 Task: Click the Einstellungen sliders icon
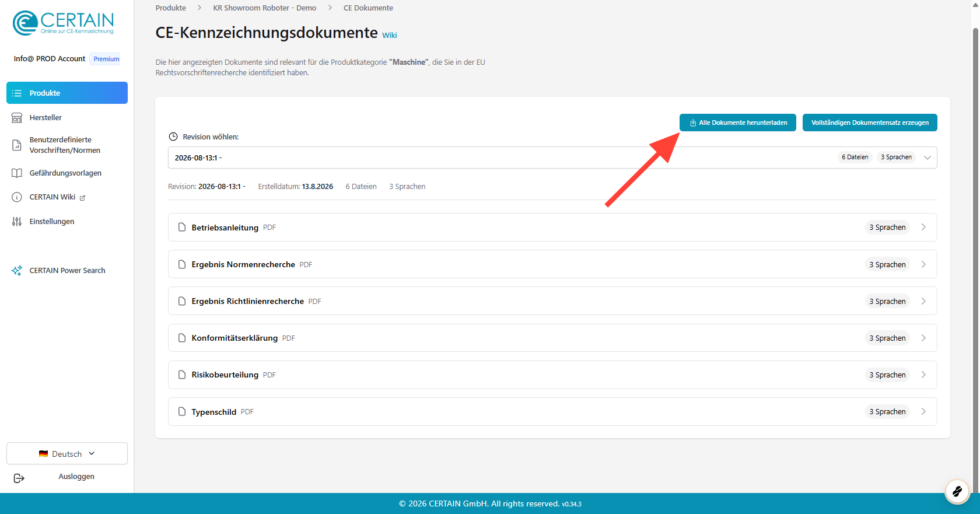pyautogui.click(x=17, y=222)
